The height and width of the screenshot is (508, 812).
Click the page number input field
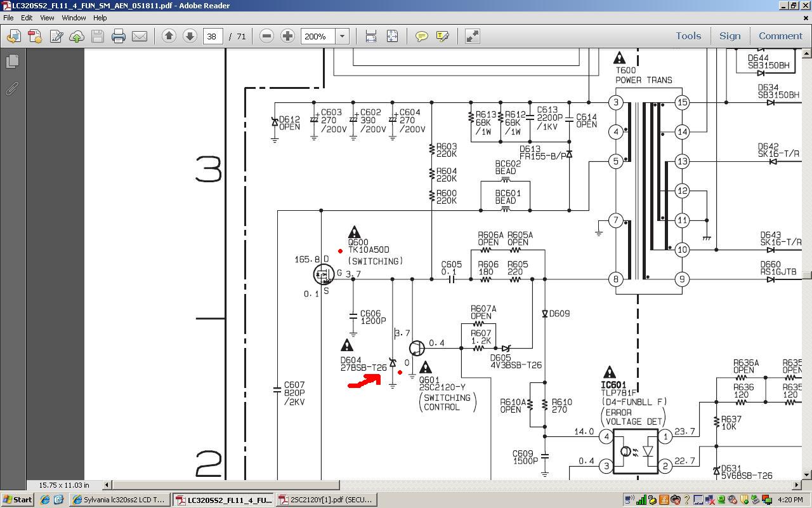[x=212, y=36]
